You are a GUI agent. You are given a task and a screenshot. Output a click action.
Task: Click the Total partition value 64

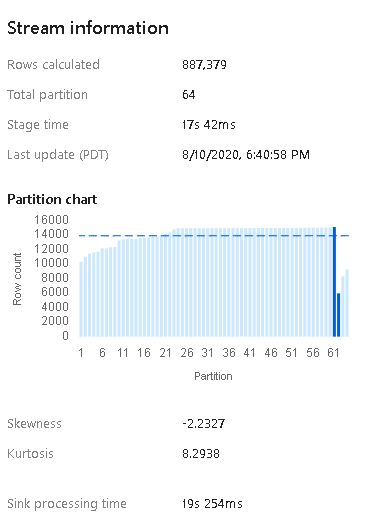click(189, 95)
